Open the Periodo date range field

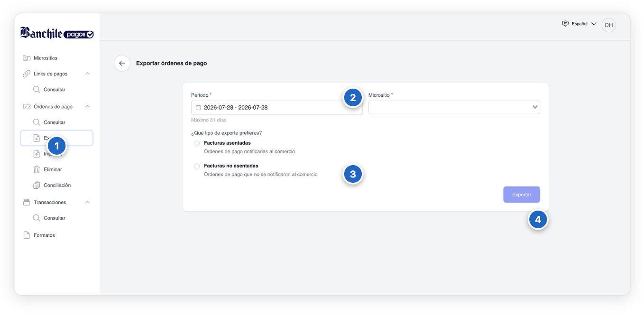(x=277, y=107)
